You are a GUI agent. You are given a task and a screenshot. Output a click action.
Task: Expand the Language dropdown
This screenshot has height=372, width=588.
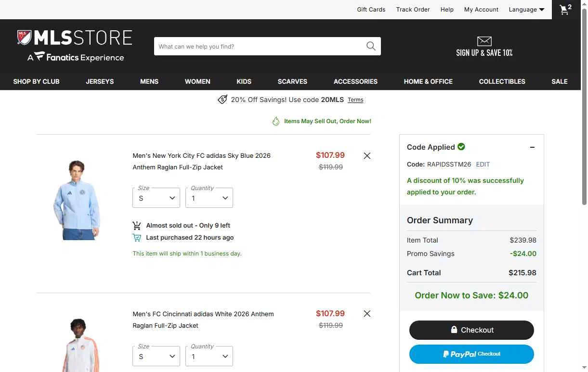(526, 10)
